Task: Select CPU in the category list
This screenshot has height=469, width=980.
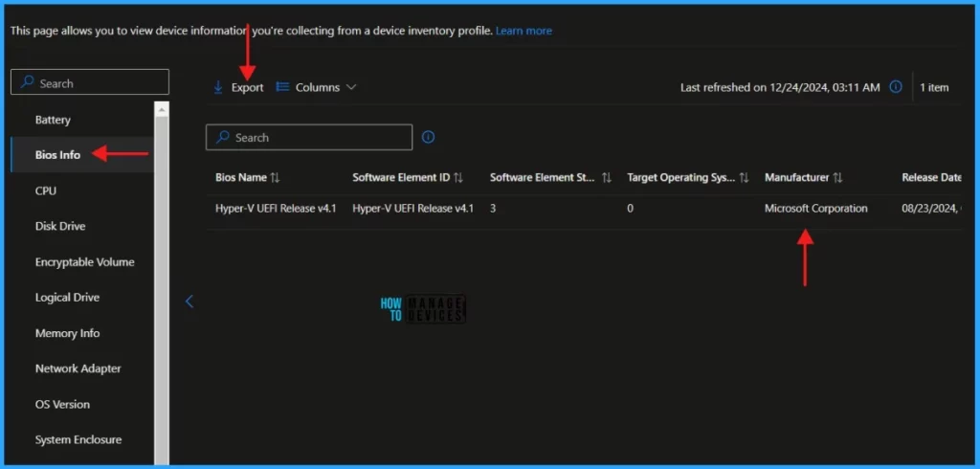Action: [x=46, y=190]
